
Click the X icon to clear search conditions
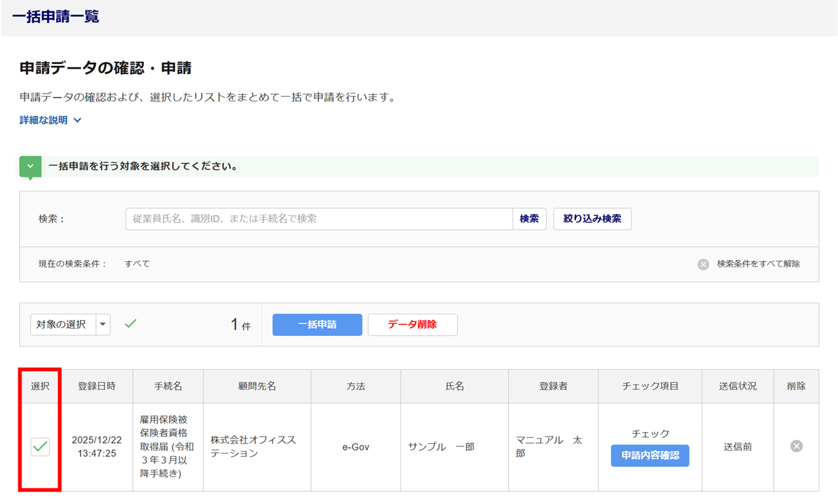(x=703, y=264)
